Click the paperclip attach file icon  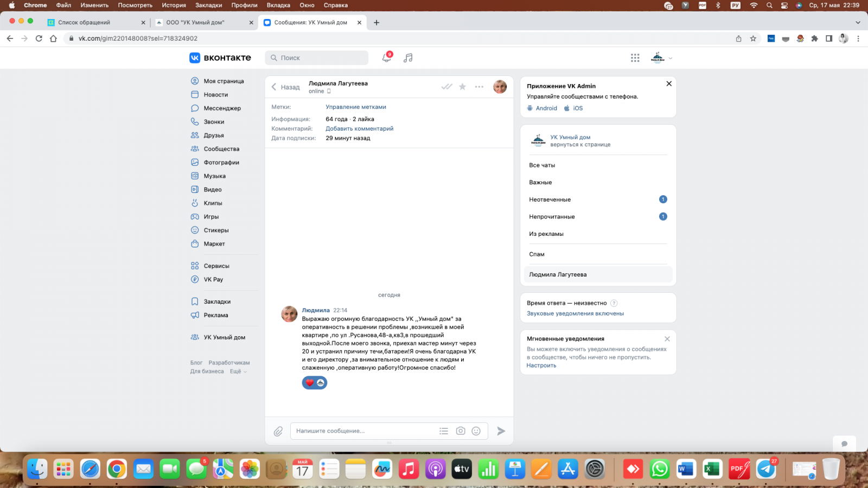click(x=278, y=431)
